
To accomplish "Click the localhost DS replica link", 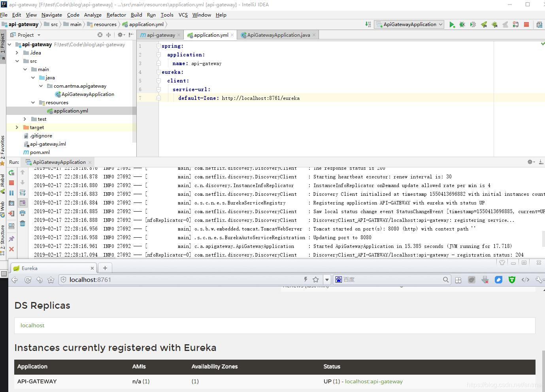I will [x=32, y=325].
